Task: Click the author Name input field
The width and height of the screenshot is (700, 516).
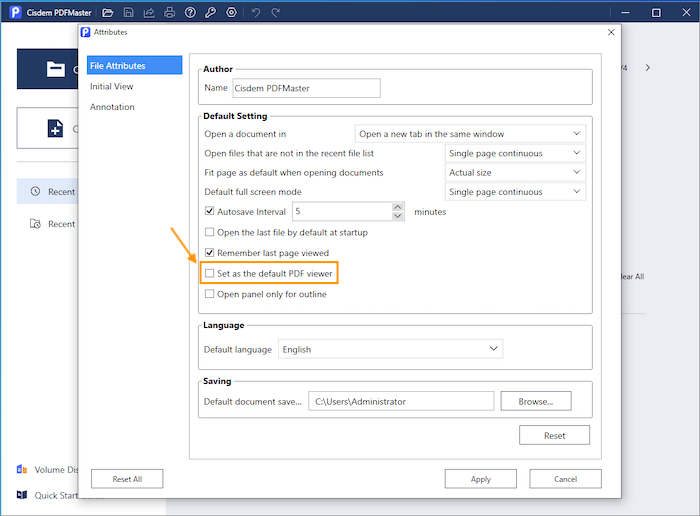Action: pos(306,88)
